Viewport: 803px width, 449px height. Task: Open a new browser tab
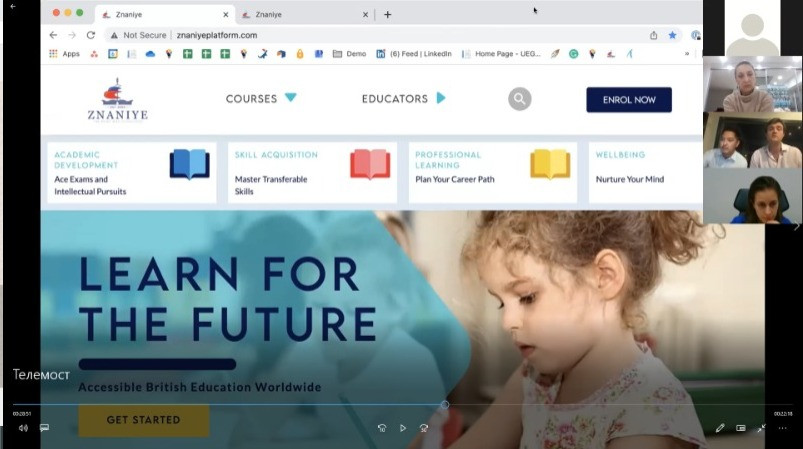click(388, 15)
